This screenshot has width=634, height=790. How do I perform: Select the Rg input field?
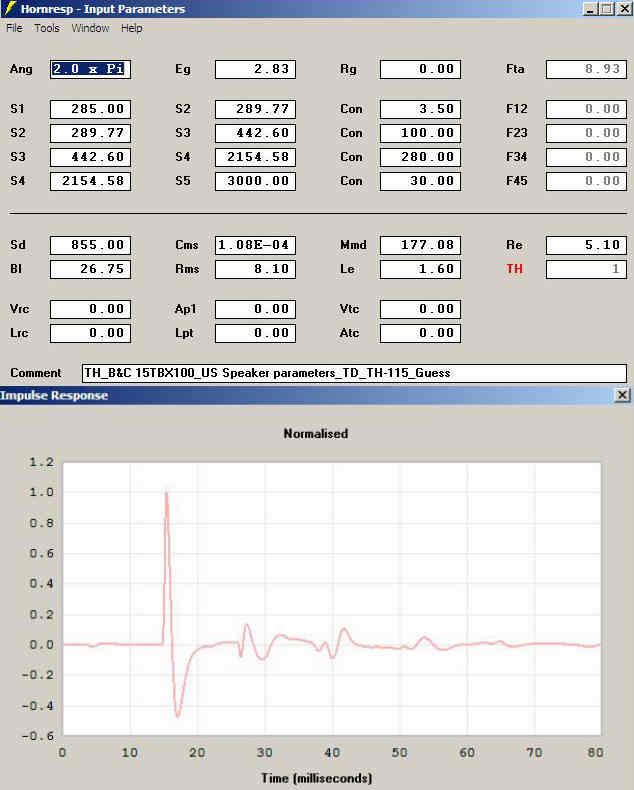pos(420,69)
